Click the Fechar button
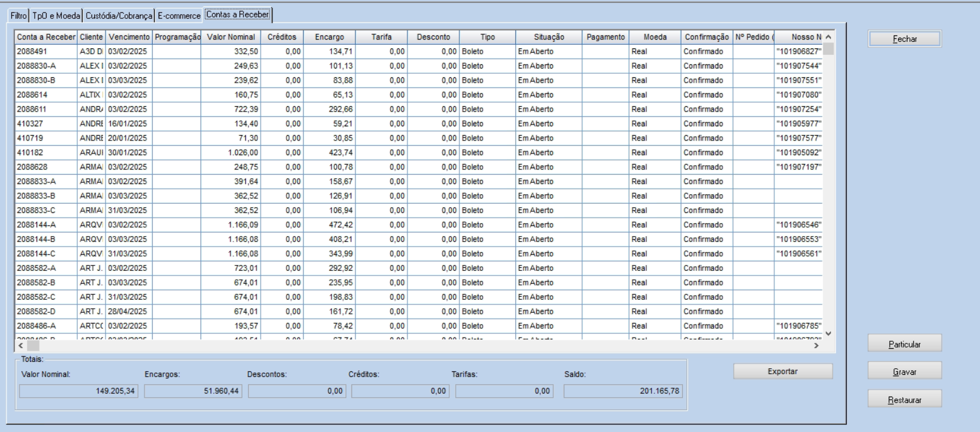The width and height of the screenshot is (980, 432). coord(905,39)
